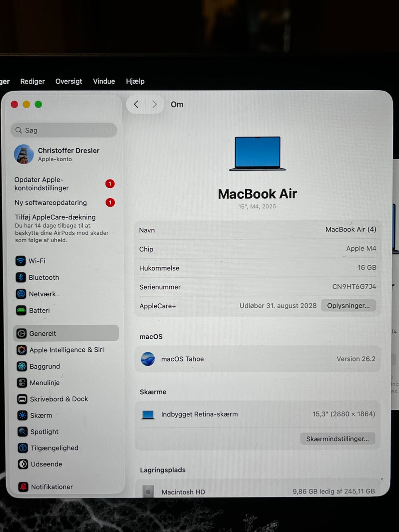Screen dimensions: 399x532
Task: Click the Apple M4 chip value
Action: point(361,249)
